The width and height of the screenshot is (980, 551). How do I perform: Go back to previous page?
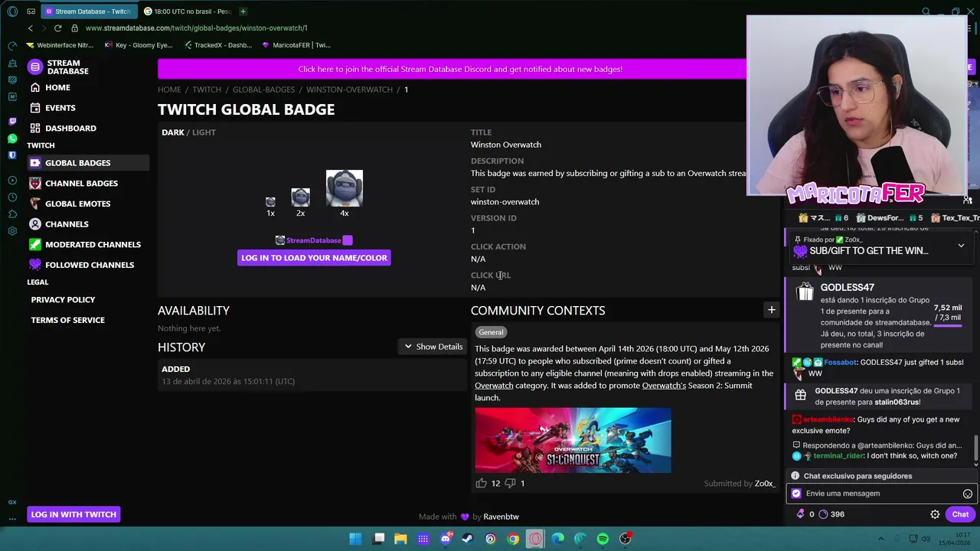[31, 28]
